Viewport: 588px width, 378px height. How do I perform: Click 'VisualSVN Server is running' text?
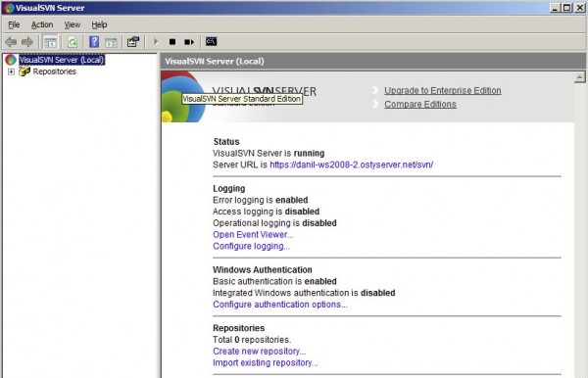click(x=269, y=153)
